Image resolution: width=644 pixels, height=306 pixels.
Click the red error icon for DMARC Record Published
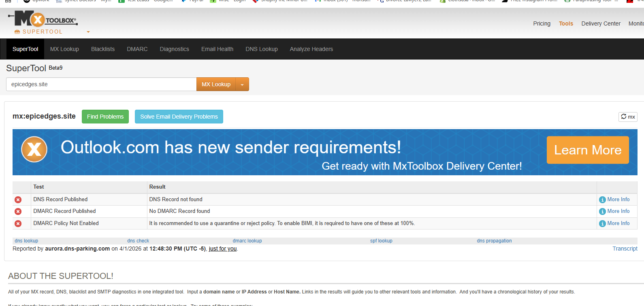tap(18, 211)
